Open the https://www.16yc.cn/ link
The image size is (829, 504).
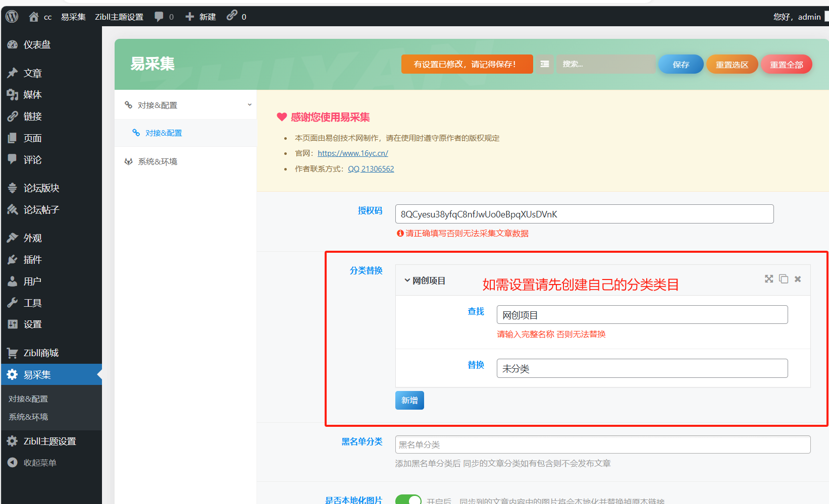point(353,153)
